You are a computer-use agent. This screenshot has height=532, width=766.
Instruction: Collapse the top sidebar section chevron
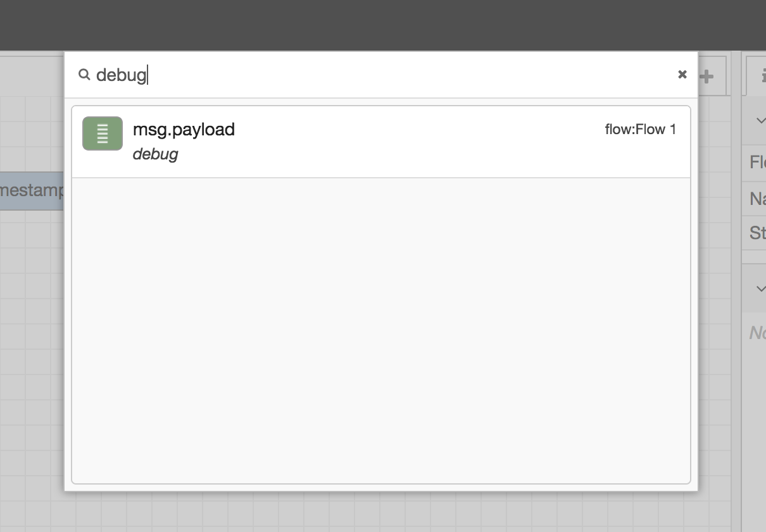tap(760, 120)
